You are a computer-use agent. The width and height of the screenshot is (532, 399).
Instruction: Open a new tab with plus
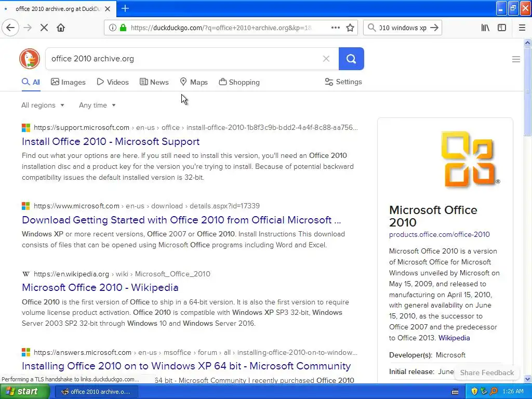(x=125, y=8)
